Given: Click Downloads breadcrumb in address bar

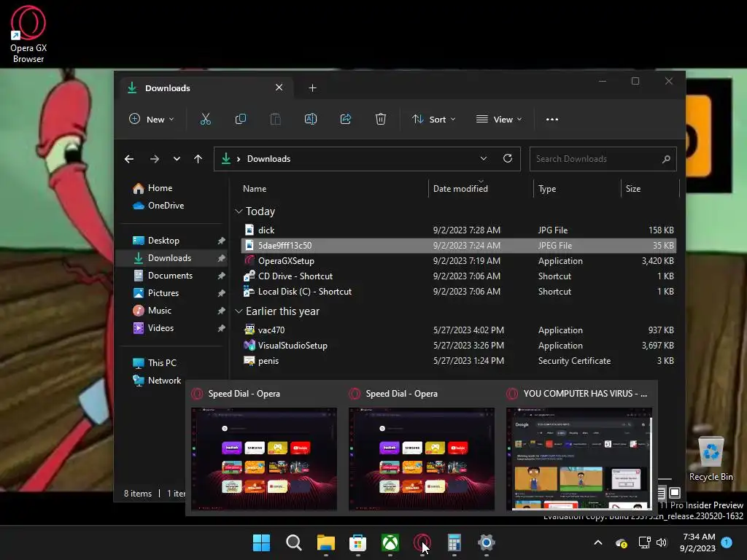Looking at the screenshot, I should [x=268, y=159].
